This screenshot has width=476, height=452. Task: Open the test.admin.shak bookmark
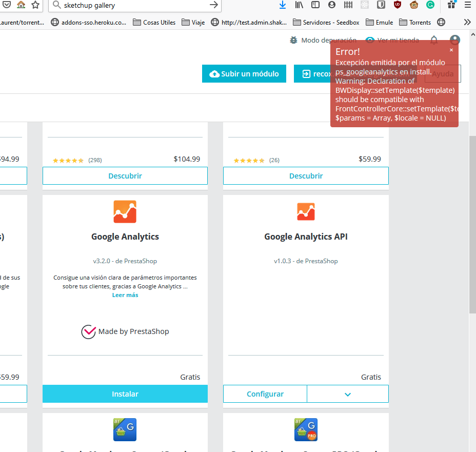pos(249,22)
